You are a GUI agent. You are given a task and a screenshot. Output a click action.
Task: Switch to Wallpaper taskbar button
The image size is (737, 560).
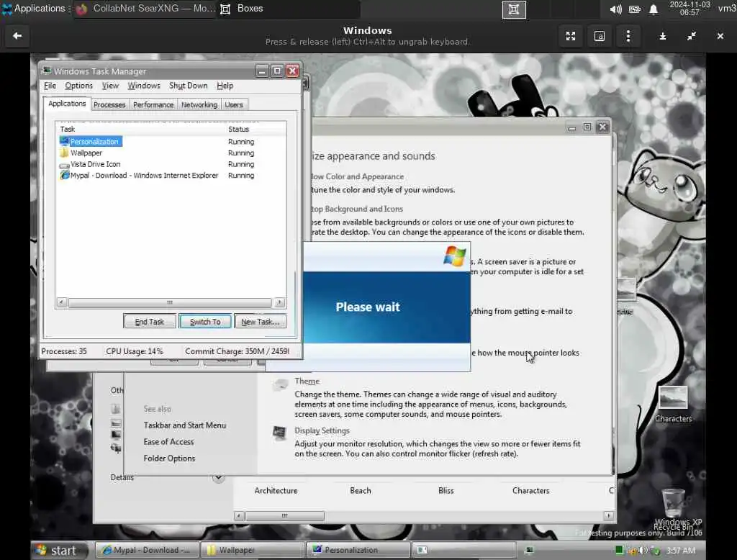pos(252,550)
